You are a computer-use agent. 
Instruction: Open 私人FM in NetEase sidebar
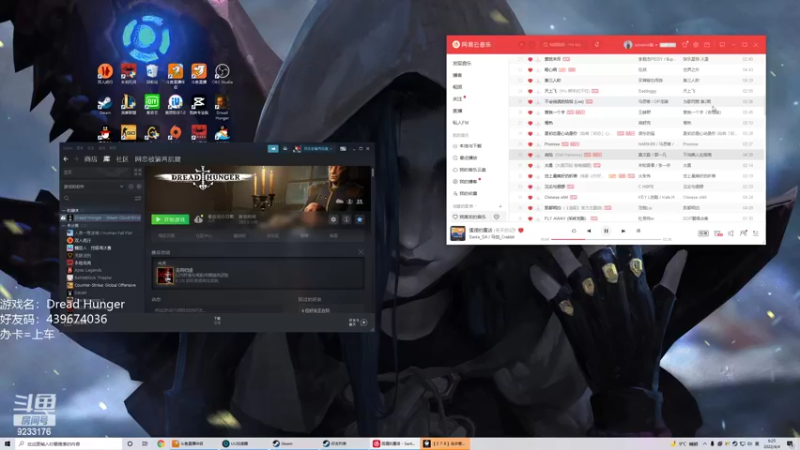point(460,122)
